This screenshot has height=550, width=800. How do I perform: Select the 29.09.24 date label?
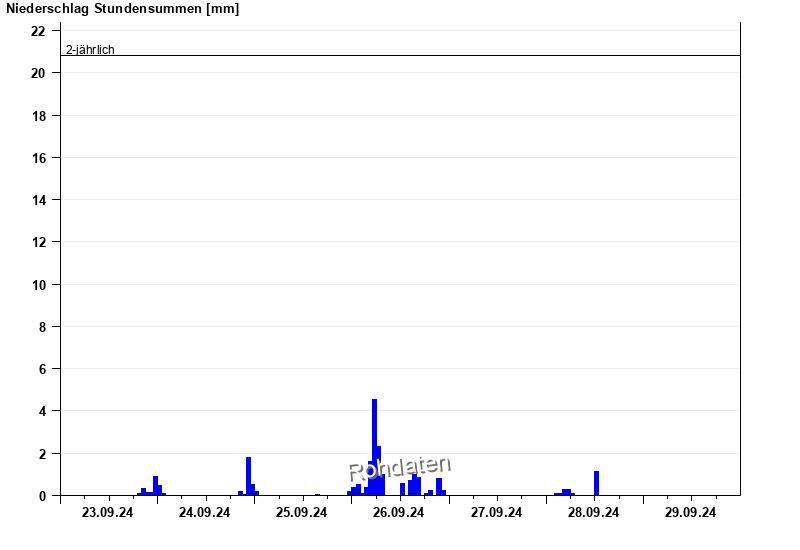[691, 513]
